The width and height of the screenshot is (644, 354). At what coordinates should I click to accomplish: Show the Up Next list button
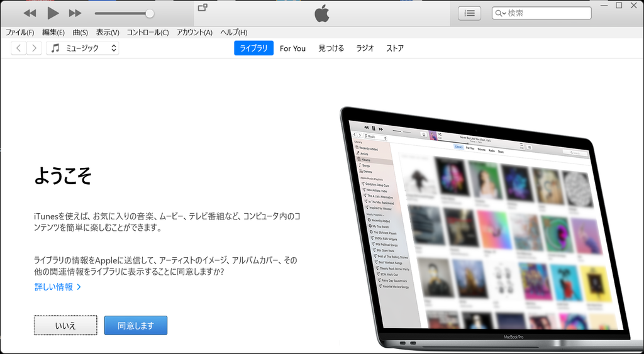point(469,13)
